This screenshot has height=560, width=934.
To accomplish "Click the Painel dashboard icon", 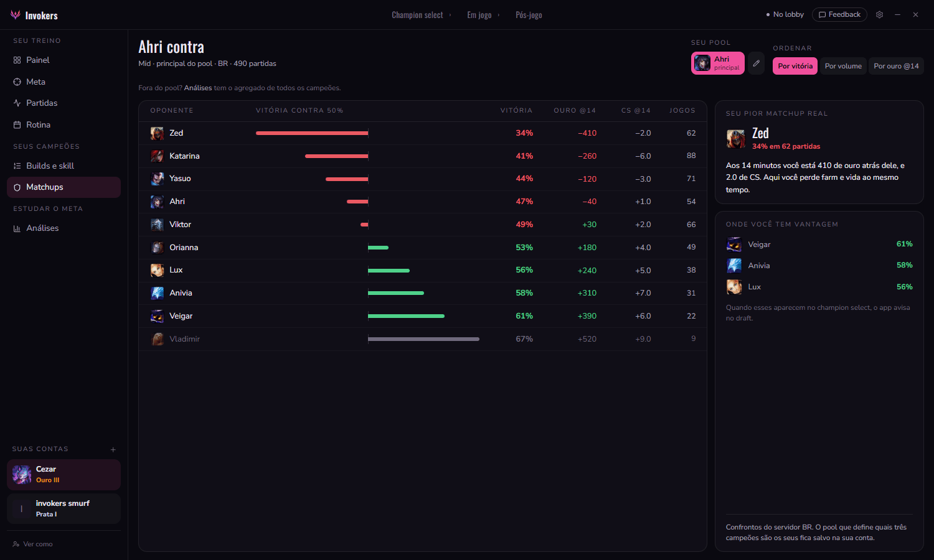I will coord(17,60).
